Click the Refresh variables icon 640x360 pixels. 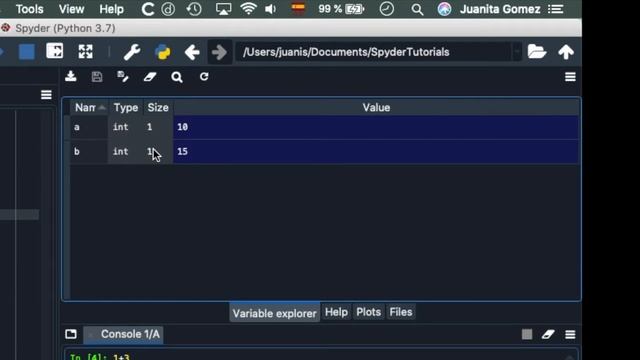point(204,76)
